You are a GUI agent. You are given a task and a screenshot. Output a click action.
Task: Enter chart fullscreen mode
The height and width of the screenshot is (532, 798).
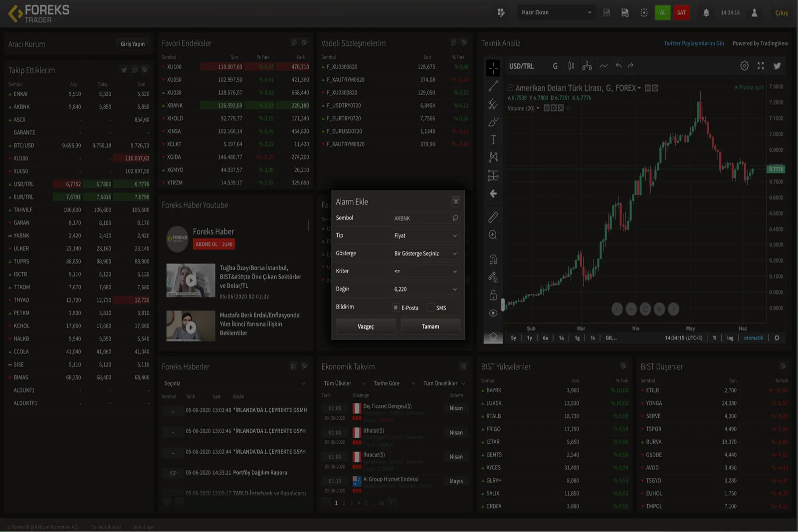(x=761, y=66)
